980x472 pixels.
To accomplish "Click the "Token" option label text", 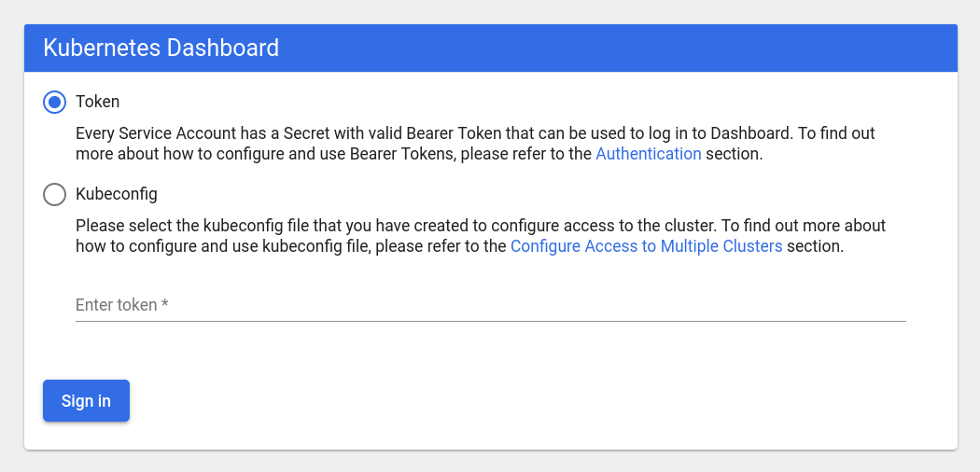I will tap(97, 102).
